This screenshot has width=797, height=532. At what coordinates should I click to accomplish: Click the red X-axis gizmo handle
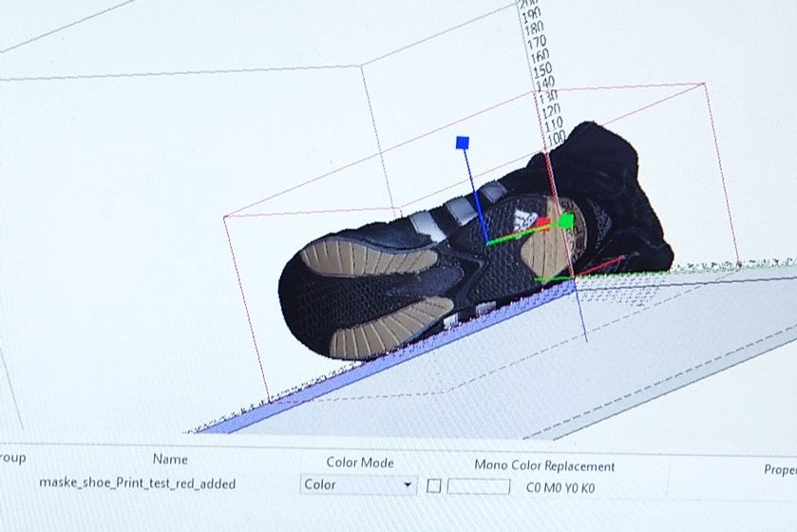tap(542, 223)
